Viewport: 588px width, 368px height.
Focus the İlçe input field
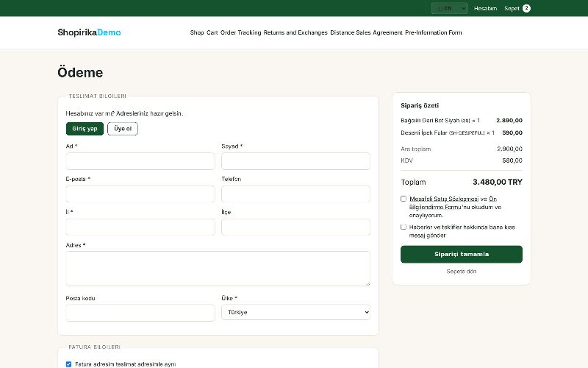point(296,227)
